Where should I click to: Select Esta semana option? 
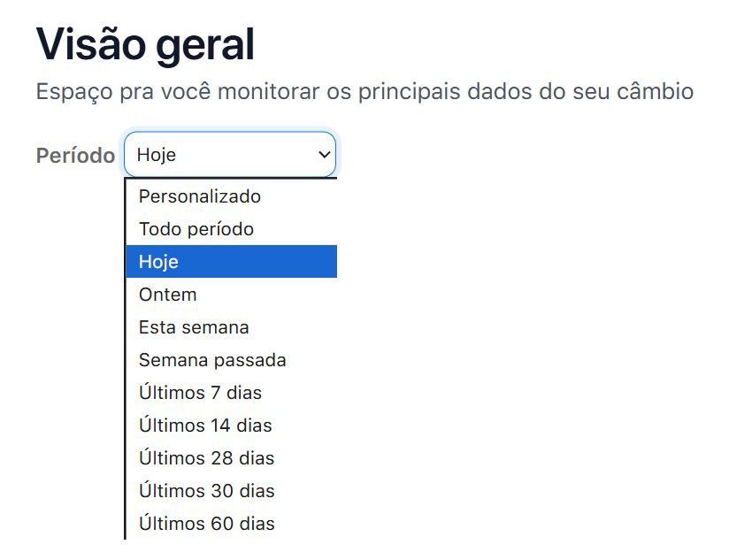click(x=194, y=327)
